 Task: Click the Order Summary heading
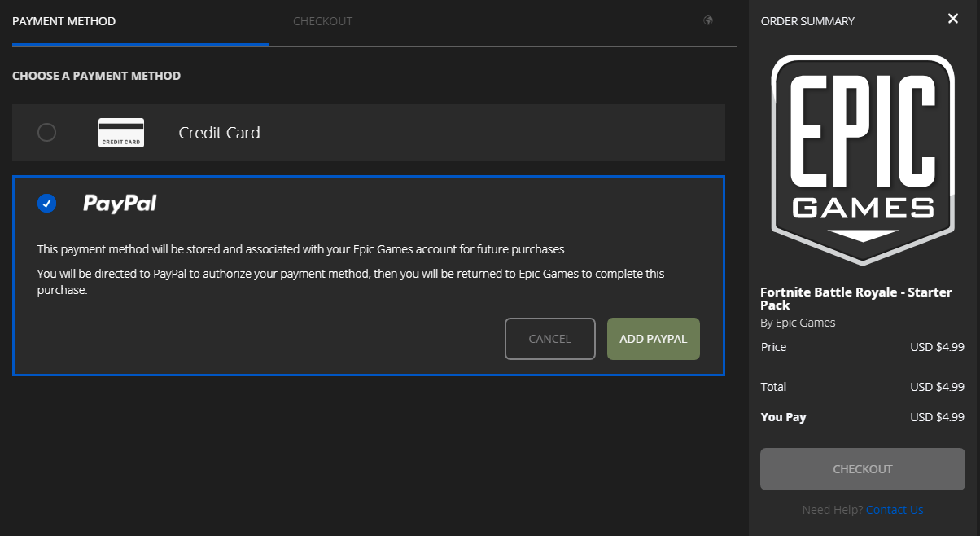point(807,21)
